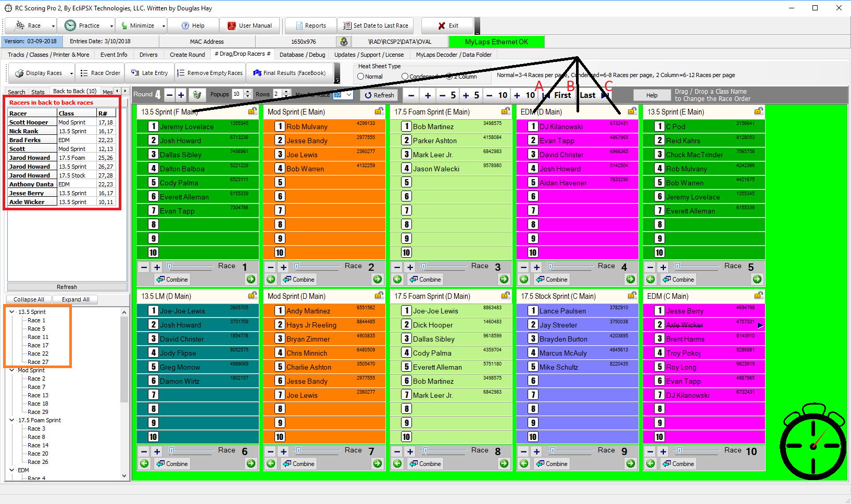The width and height of the screenshot is (851, 504).
Task: Click the Popups number field
Action: click(236, 94)
